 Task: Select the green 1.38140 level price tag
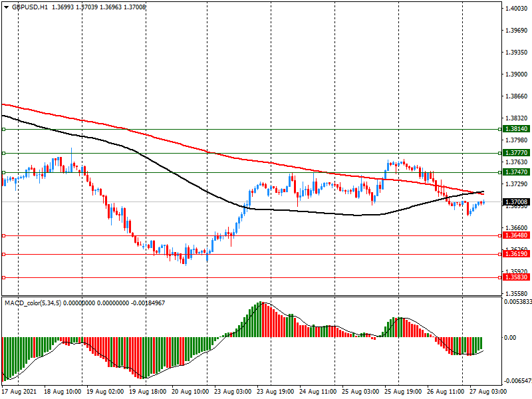coord(516,129)
